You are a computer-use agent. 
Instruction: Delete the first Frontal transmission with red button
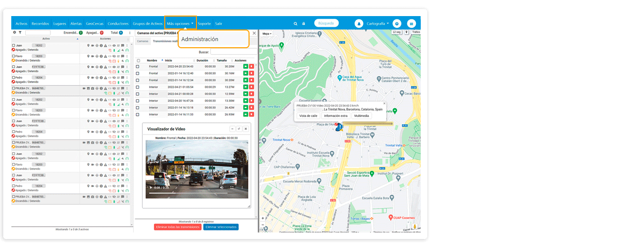(251, 66)
